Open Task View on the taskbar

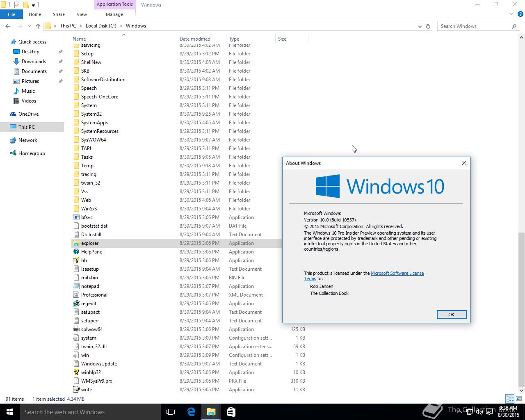point(171,412)
